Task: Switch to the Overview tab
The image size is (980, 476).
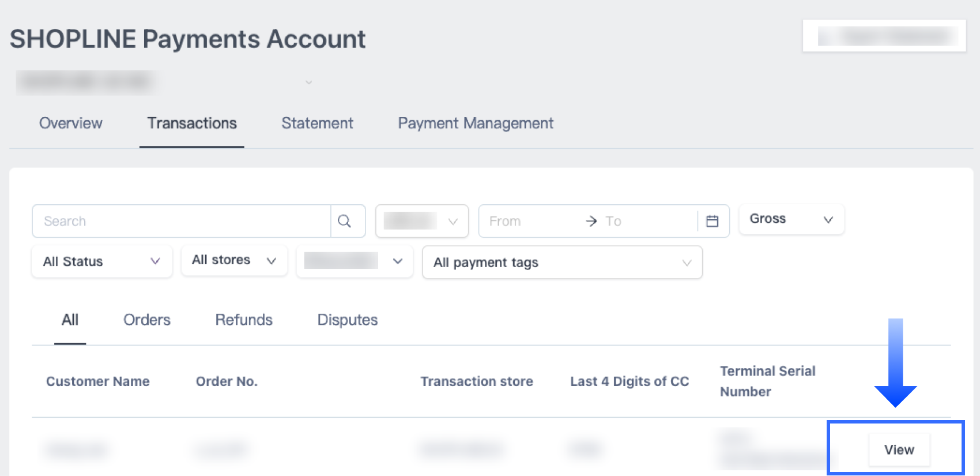Action: [x=71, y=123]
